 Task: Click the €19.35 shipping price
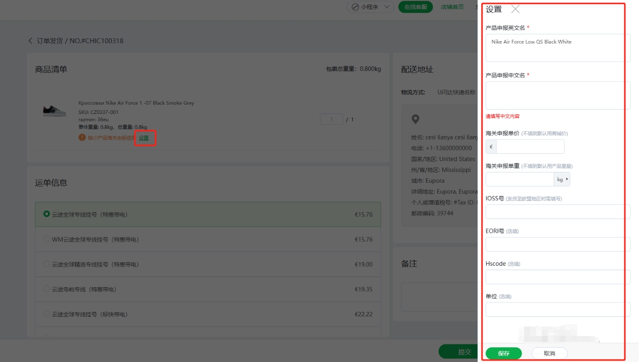364,289
